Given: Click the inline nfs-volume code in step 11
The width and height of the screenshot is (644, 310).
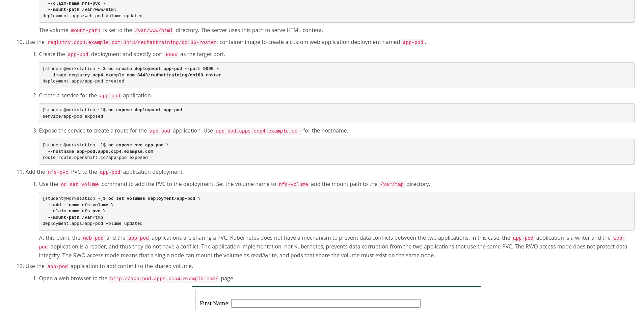Looking at the screenshot, I should (x=293, y=184).
